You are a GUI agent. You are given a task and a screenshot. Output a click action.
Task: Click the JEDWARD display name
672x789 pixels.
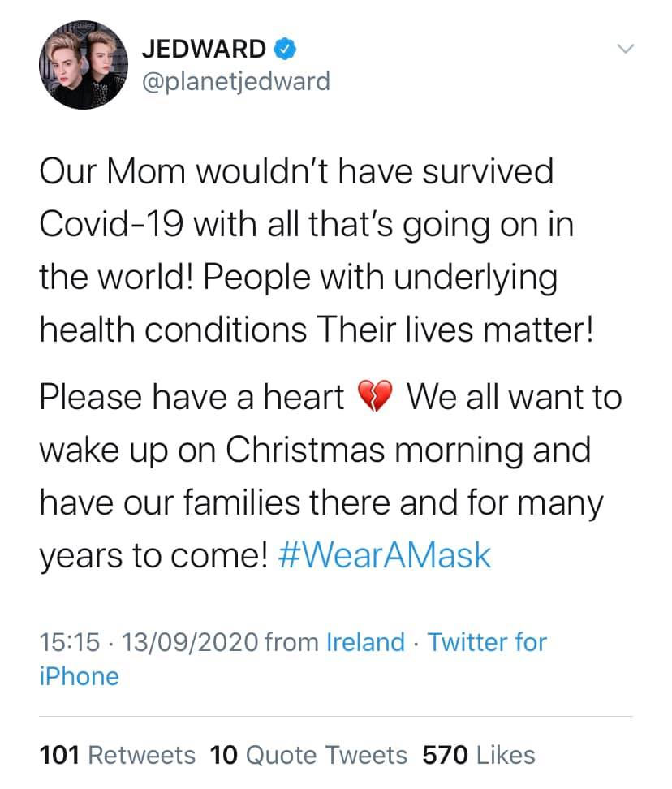tap(204, 49)
